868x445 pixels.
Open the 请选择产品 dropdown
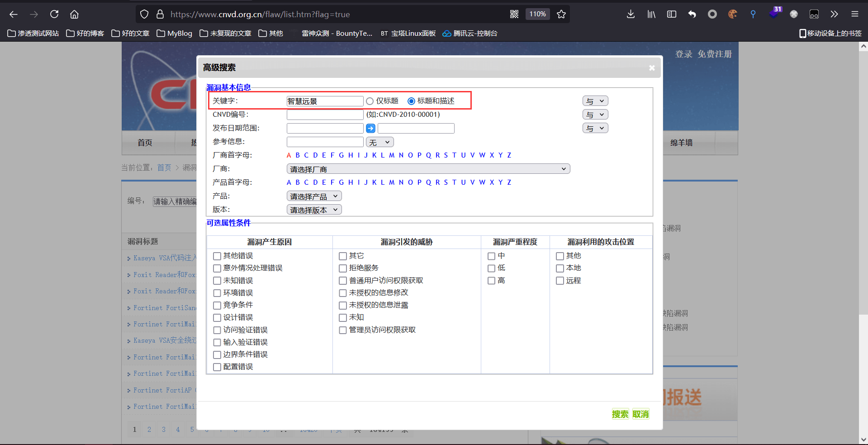tap(314, 196)
